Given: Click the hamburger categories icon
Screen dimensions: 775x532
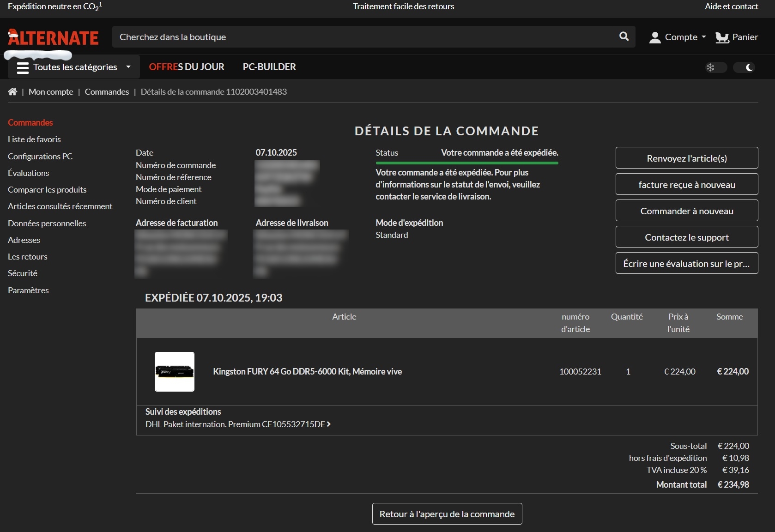Looking at the screenshot, I should point(23,67).
